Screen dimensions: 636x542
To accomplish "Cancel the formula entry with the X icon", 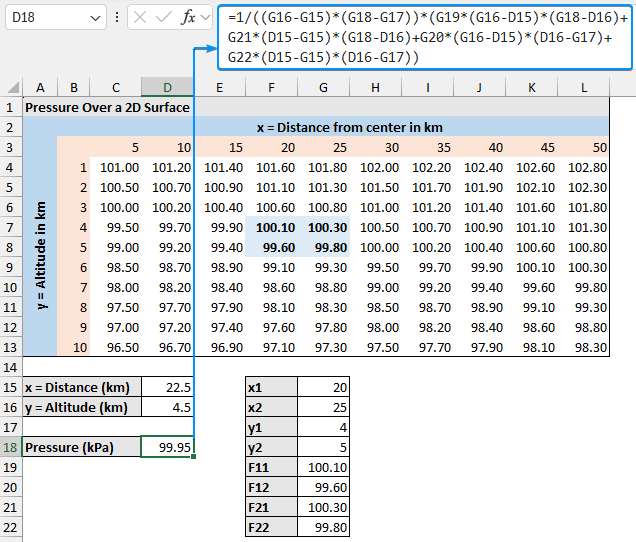I will click(140, 17).
